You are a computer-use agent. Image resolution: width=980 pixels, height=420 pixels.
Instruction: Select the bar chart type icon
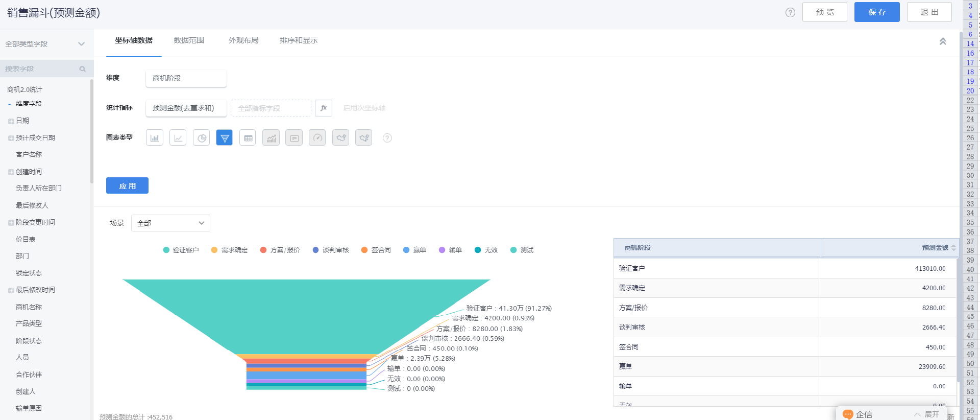pyautogui.click(x=155, y=137)
